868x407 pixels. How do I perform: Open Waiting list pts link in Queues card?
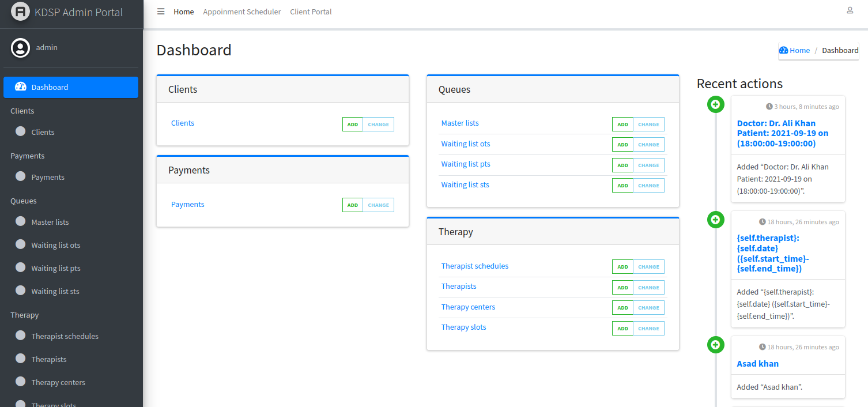pos(466,164)
